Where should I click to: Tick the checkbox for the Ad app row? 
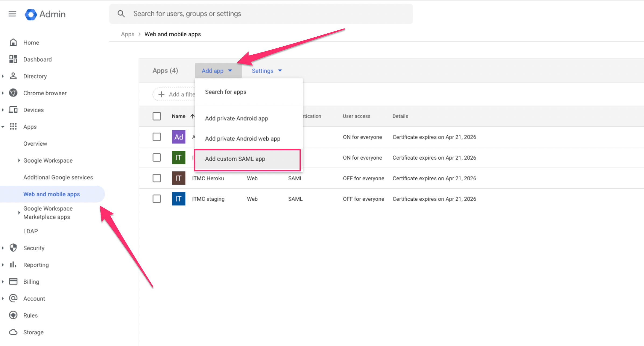point(157,137)
